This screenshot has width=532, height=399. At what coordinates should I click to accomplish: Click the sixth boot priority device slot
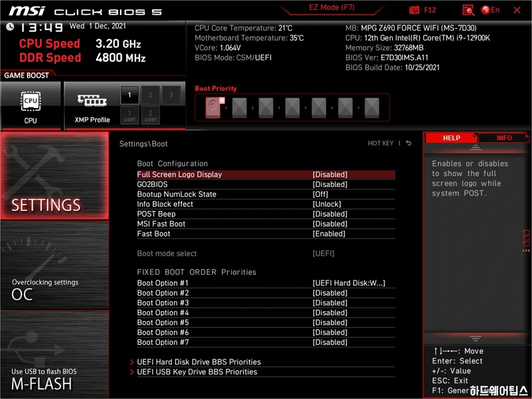[x=345, y=108]
